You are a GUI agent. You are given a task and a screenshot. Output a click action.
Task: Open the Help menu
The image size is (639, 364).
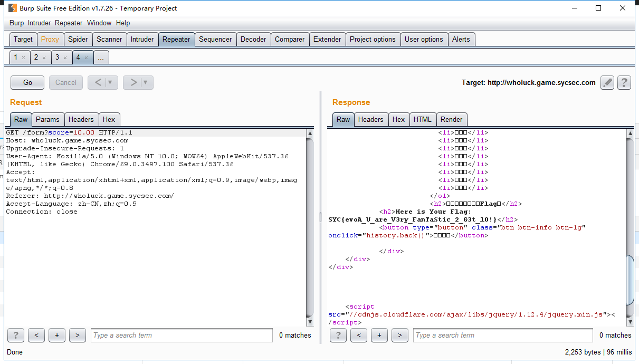[x=123, y=23]
